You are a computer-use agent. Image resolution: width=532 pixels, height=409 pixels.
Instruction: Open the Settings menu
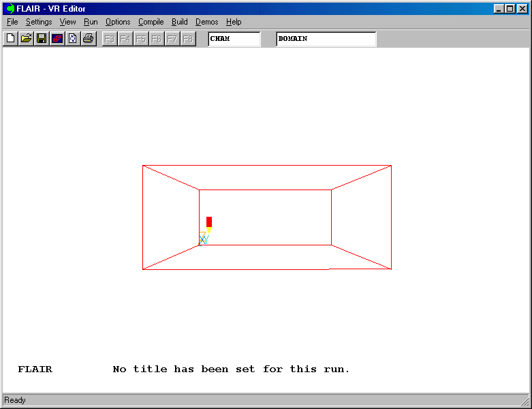click(39, 22)
